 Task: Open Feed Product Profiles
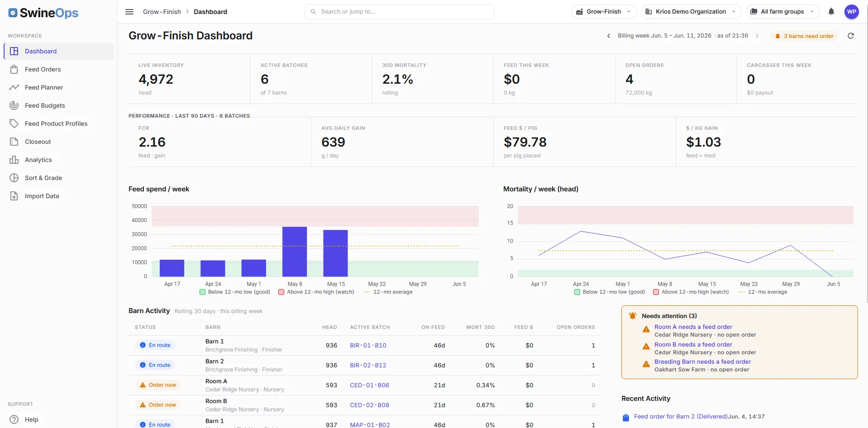coord(59,124)
